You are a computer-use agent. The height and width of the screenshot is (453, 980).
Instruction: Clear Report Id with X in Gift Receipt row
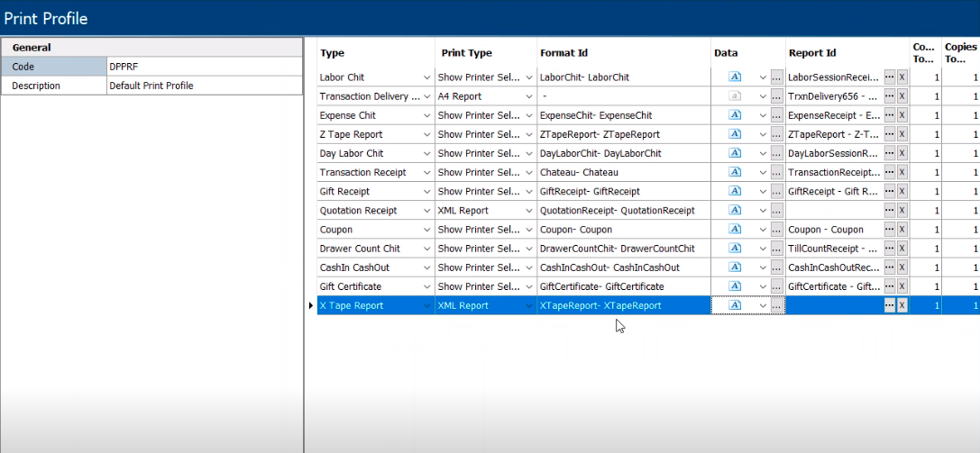point(902,192)
